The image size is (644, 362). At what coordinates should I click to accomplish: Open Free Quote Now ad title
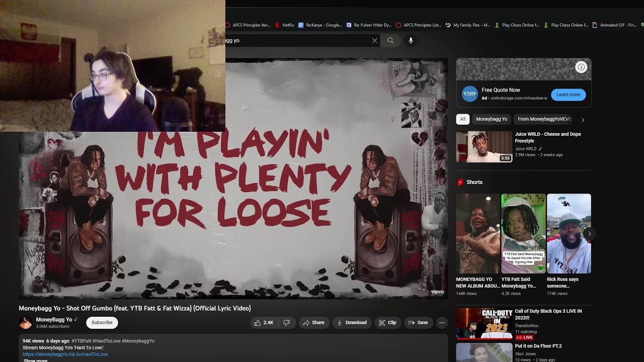(501, 90)
